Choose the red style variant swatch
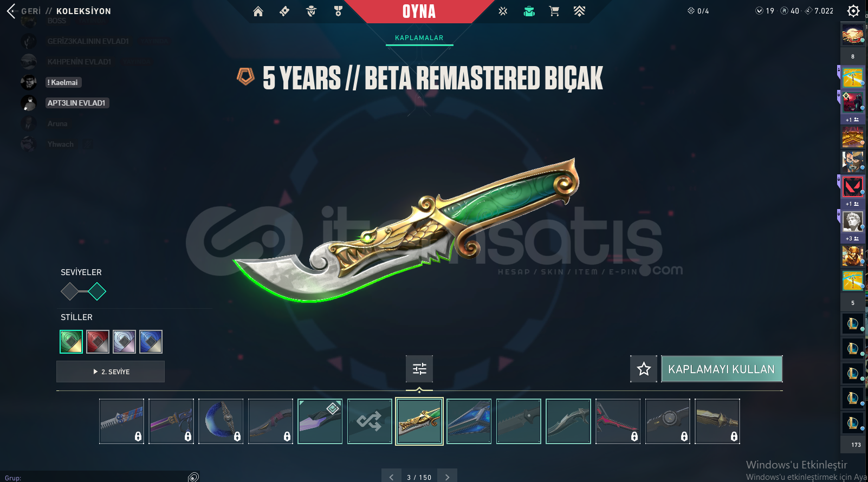Screen dimensions: 868x482 [x=98, y=342]
